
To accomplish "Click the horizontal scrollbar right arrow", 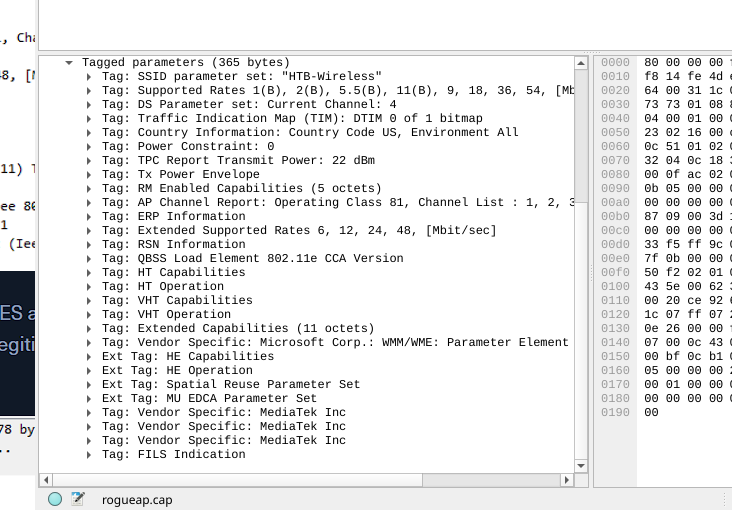I will 567,480.
